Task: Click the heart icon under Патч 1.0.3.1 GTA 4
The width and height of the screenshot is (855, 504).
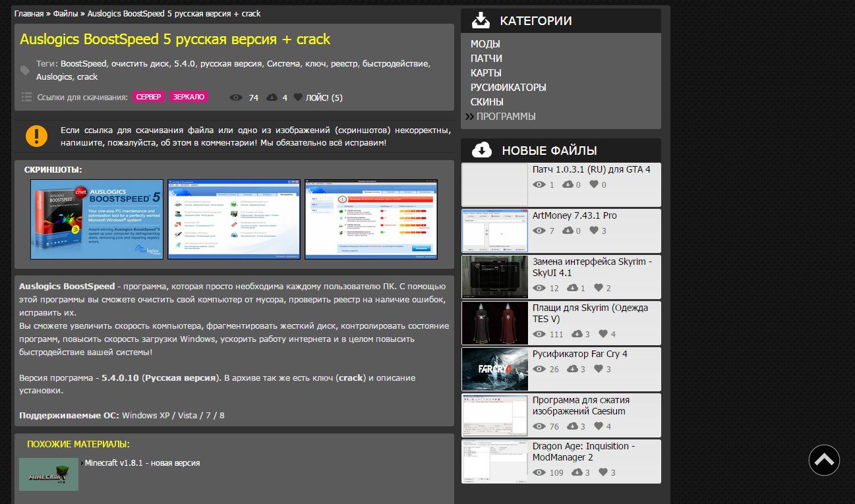Action: point(593,184)
